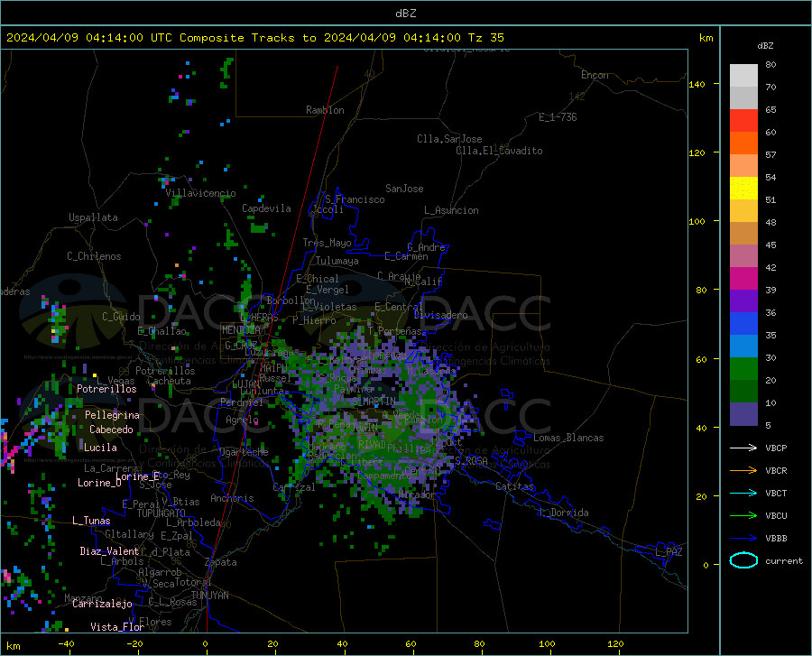Click the Catitas map label
This screenshot has width=812, height=656.
click(514, 486)
